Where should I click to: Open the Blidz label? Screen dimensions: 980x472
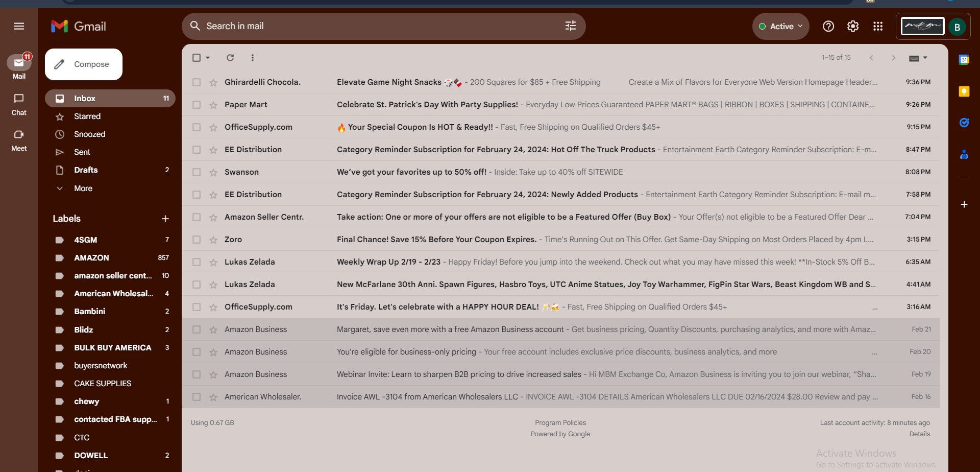[x=110, y=330]
